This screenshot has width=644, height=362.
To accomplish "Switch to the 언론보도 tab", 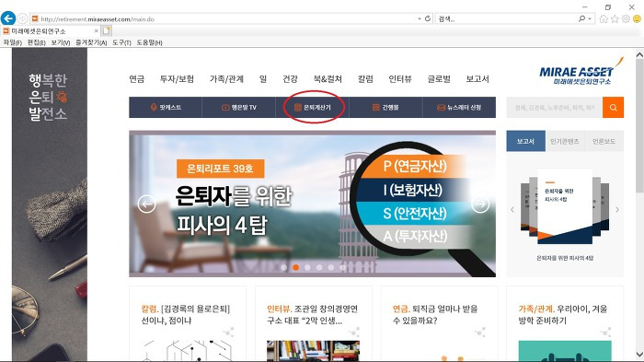I will pyautogui.click(x=604, y=141).
